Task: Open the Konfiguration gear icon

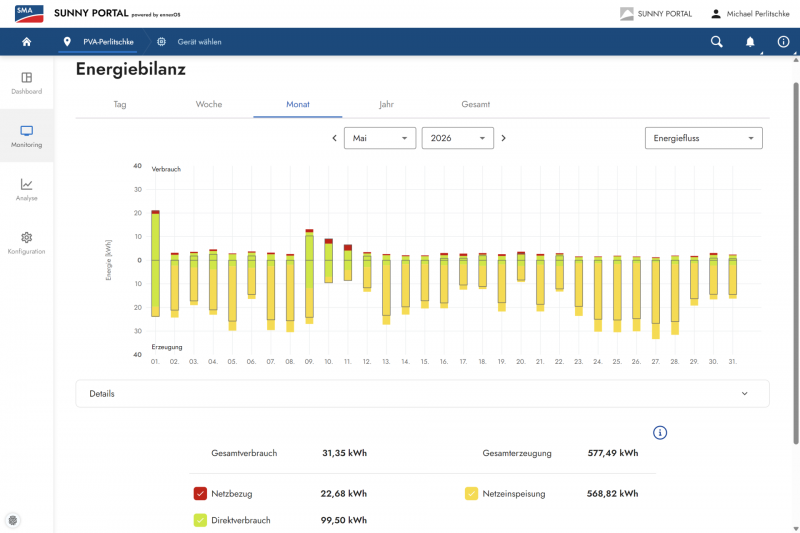Action: [27, 237]
